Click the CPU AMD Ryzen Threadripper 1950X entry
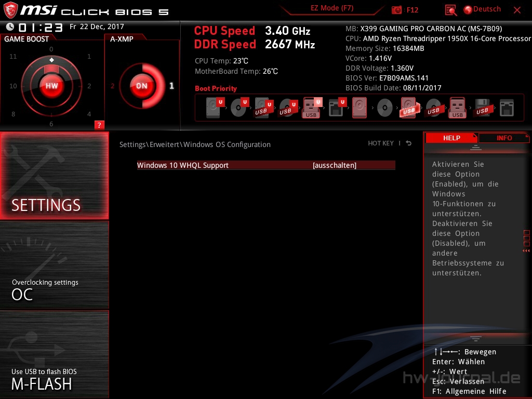This screenshot has height=399, width=532. click(x=438, y=38)
